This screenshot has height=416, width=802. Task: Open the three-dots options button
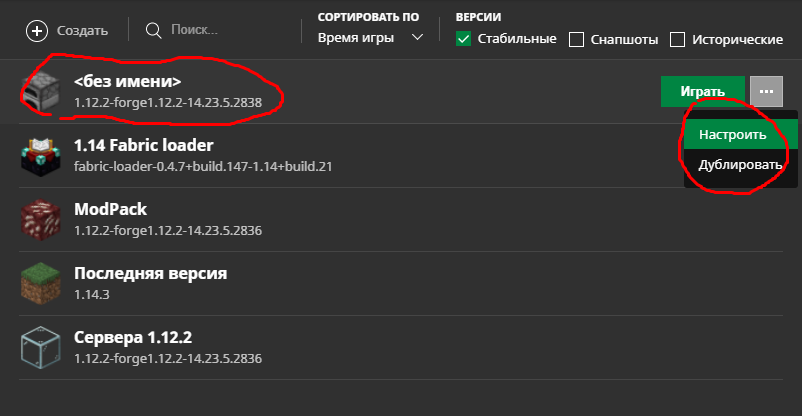point(767,91)
